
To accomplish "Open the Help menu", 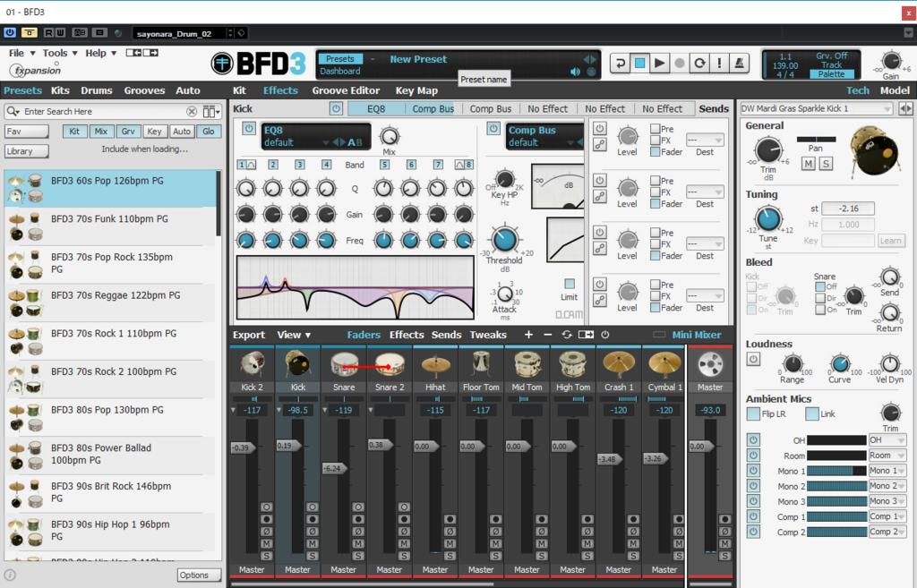I will [x=100, y=53].
